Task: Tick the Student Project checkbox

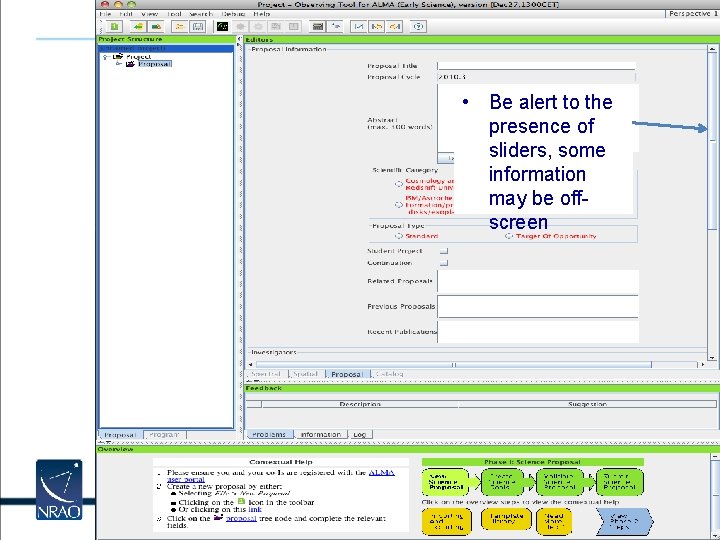Action: (x=444, y=251)
